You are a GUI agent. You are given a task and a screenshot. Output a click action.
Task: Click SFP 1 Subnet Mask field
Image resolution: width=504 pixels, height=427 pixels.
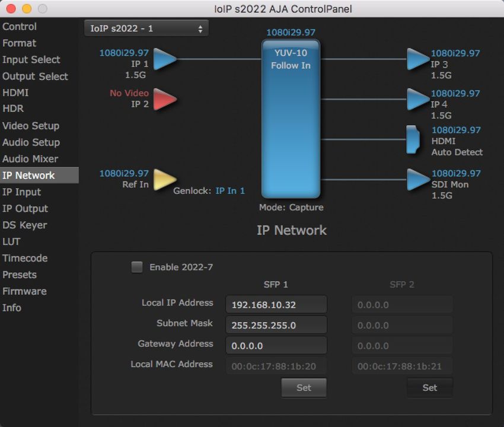(x=276, y=325)
